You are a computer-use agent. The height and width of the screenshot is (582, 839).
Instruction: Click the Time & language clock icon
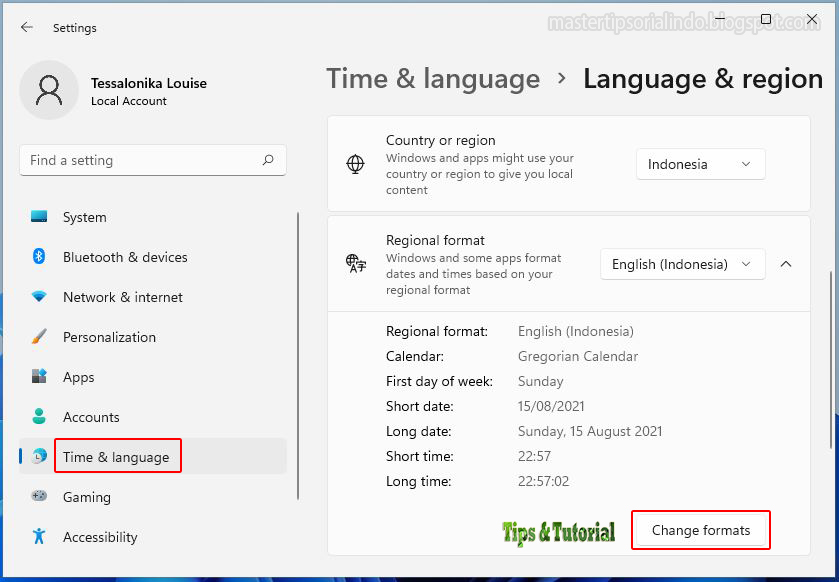point(40,457)
